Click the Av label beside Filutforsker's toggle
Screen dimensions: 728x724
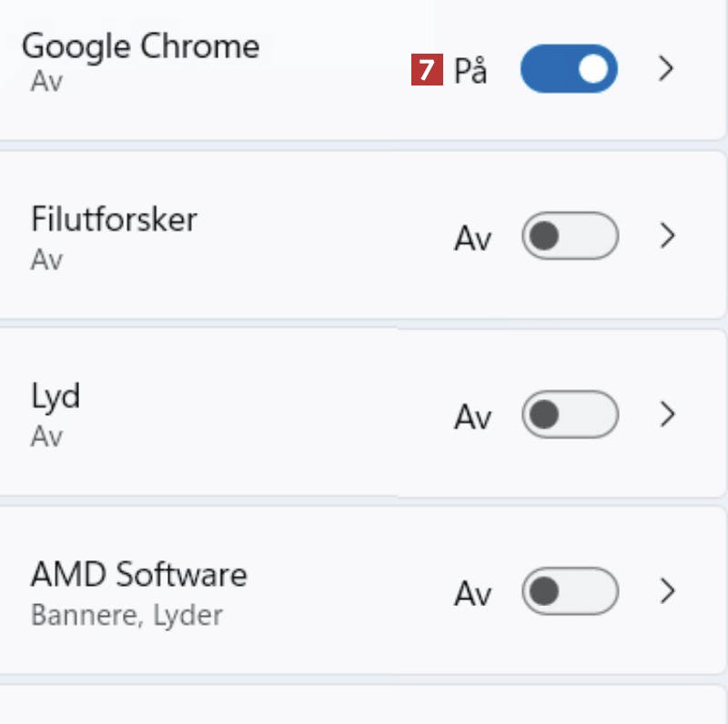coord(472,238)
